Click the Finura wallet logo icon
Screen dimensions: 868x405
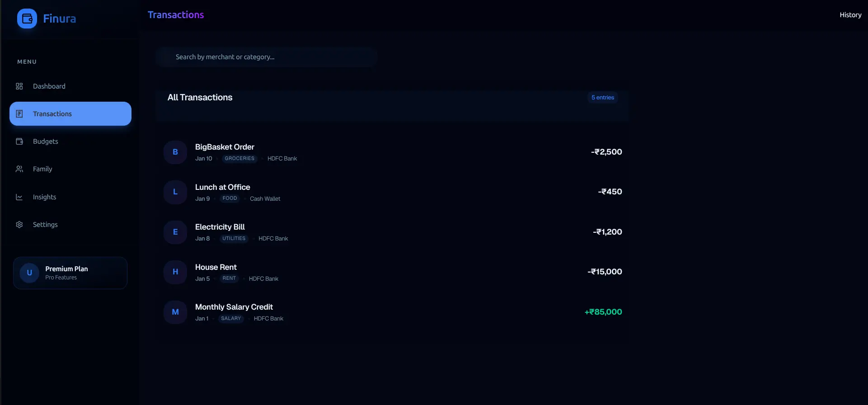tap(27, 19)
